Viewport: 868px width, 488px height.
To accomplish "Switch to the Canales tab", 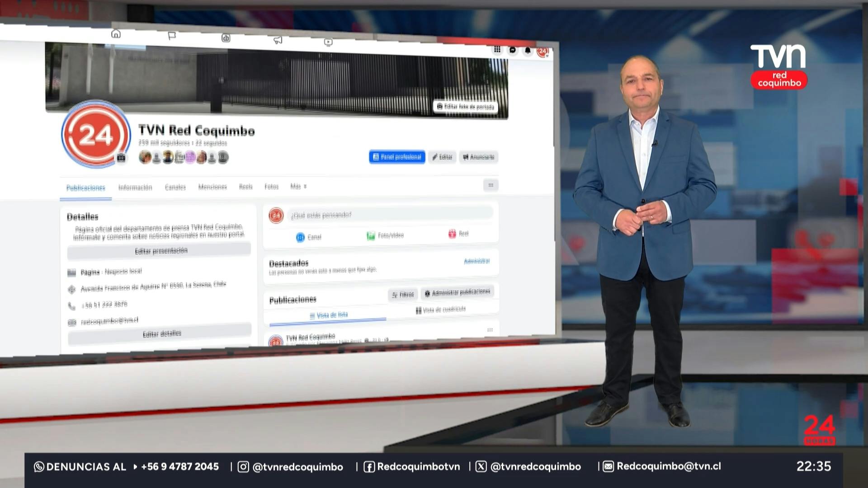I will point(175,187).
